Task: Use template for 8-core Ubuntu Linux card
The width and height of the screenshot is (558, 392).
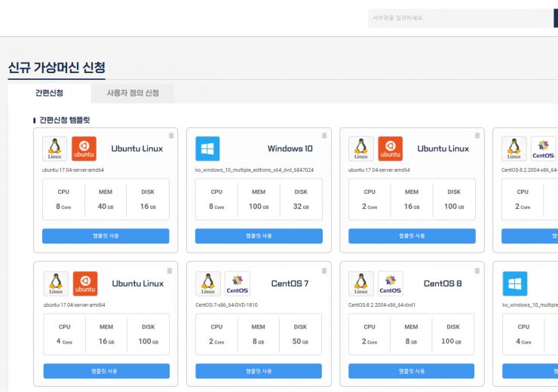Action: tap(106, 236)
